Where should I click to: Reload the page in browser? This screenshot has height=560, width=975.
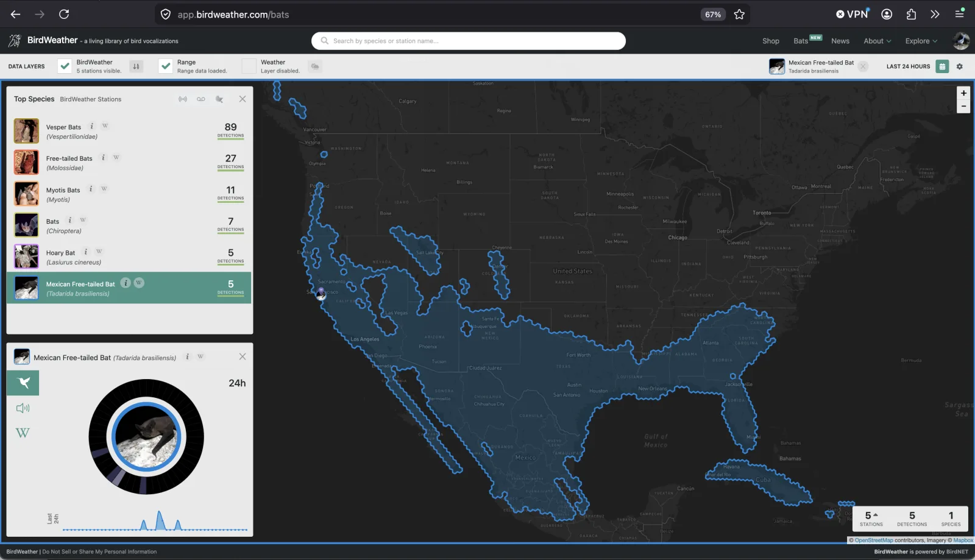(x=64, y=14)
